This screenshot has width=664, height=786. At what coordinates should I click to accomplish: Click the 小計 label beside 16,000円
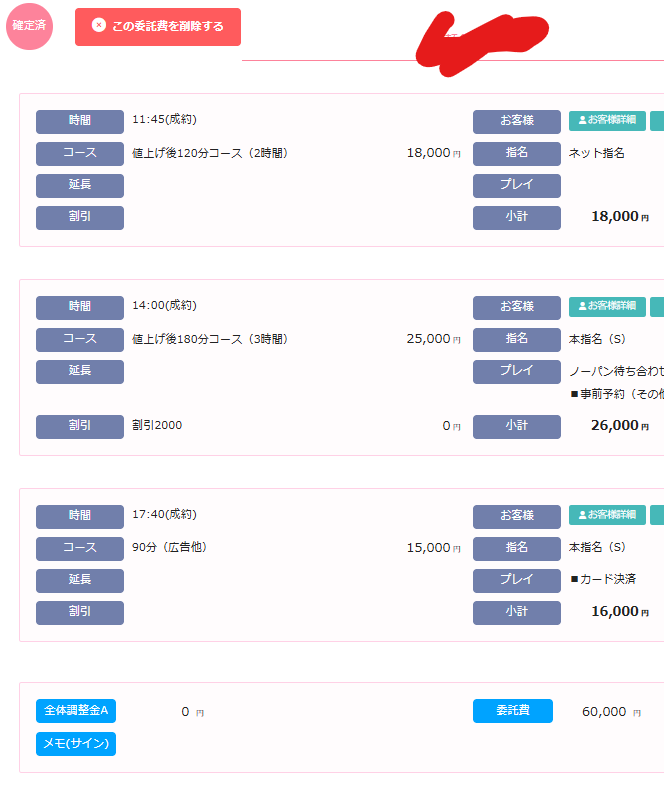pyautogui.click(x=517, y=612)
